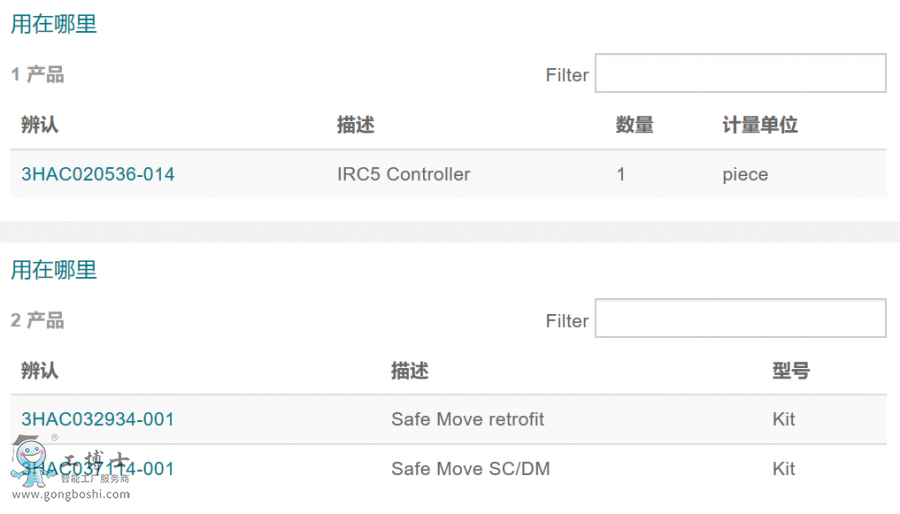The height and width of the screenshot is (514, 900).
Task: Open the 3HAC020536-014 product link
Action: [x=98, y=174]
